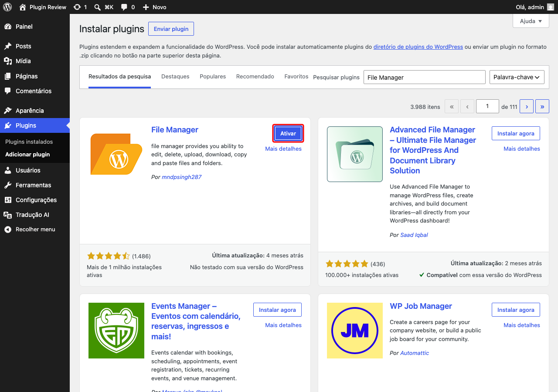Jump to the last page of results
This screenshot has height=392, width=558.
(x=542, y=106)
